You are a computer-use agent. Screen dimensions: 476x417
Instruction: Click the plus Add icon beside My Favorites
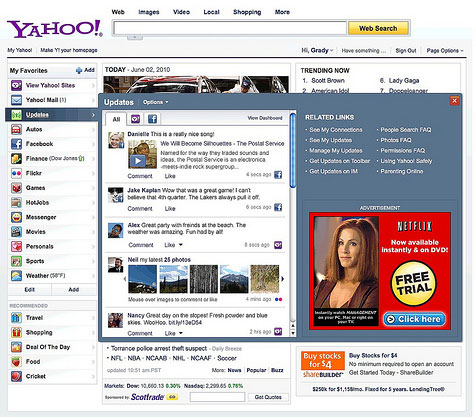(79, 70)
